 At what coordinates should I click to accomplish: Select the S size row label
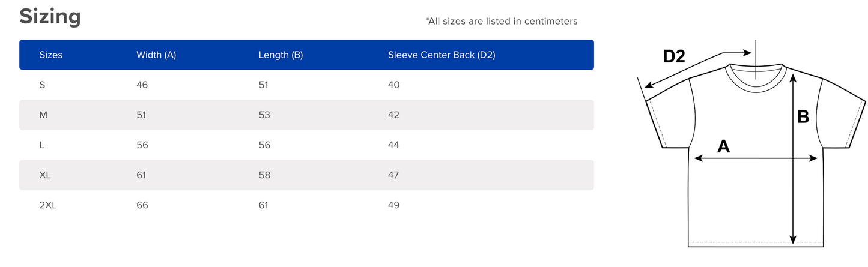42,85
